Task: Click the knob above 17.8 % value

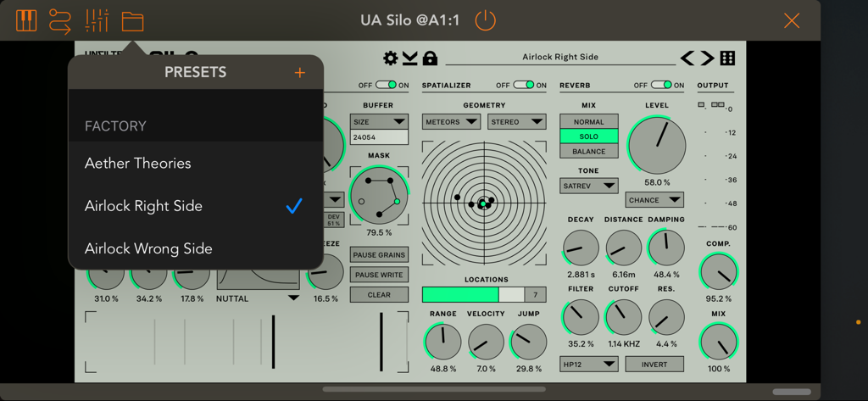Action: pyautogui.click(x=192, y=280)
